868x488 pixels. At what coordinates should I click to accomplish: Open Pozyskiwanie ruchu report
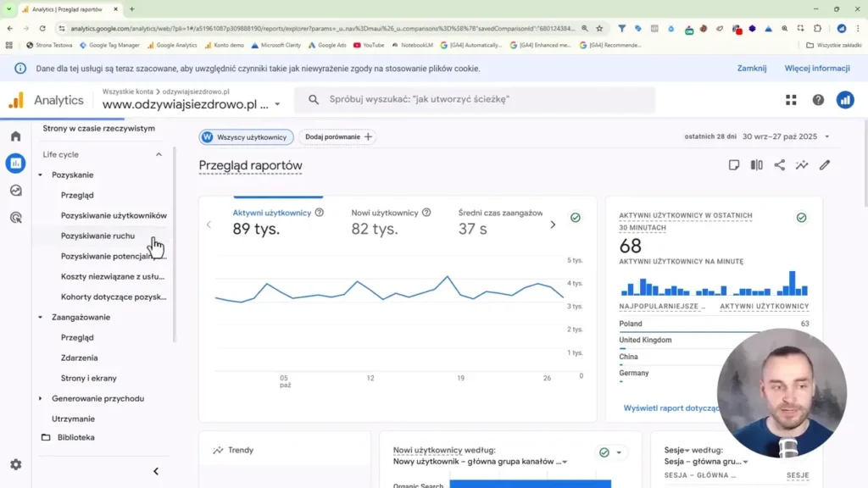(x=98, y=236)
